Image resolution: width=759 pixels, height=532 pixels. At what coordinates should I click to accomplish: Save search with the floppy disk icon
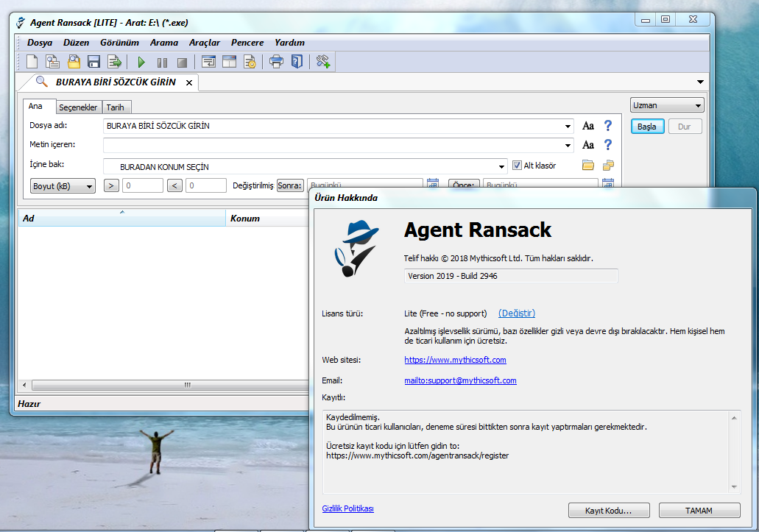(x=93, y=62)
